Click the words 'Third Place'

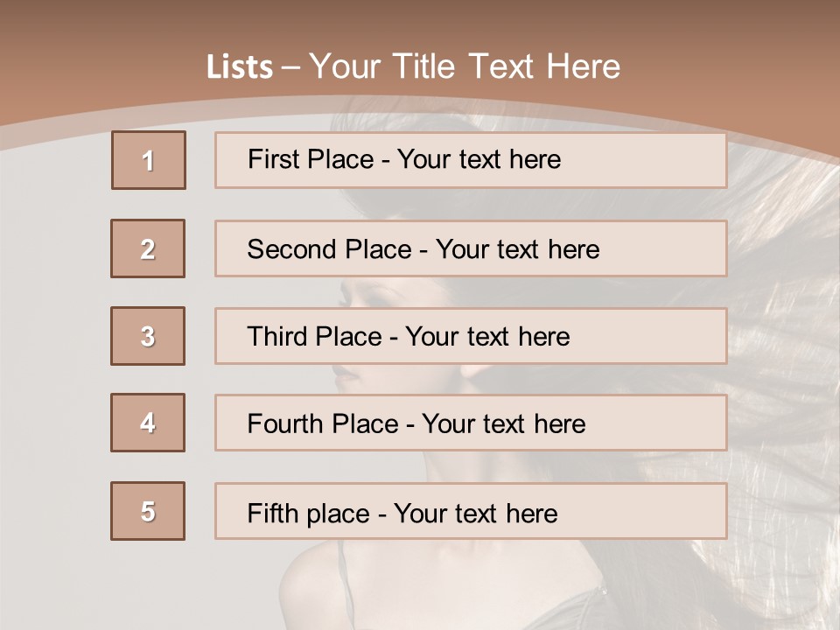click(x=314, y=336)
